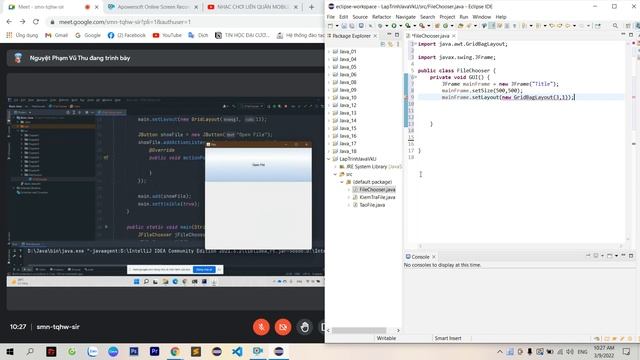The image size is (640, 360).
Task: Expand the Java_10 project
Action: pyautogui.click(x=329, y=98)
